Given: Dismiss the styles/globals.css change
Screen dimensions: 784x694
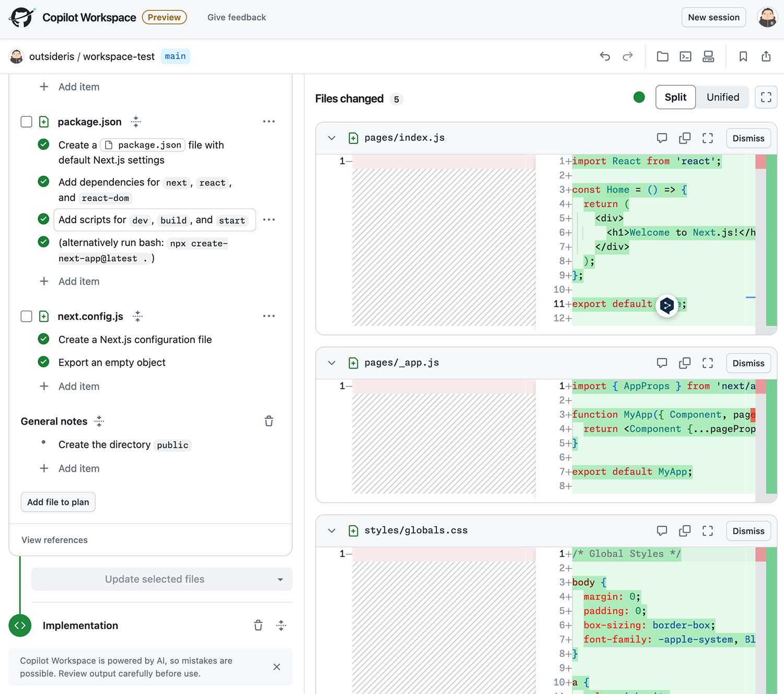Looking at the screenshot, I should click(748, 531).
